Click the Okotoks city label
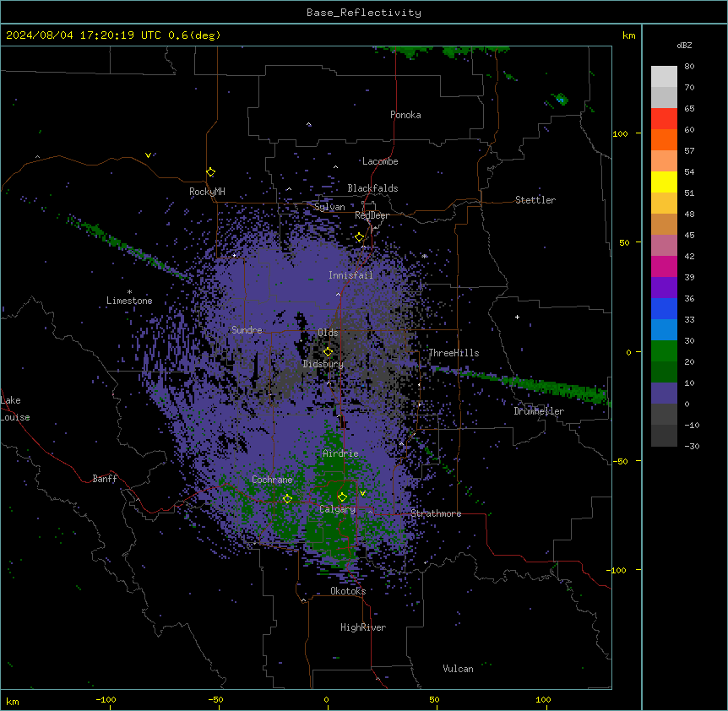Image resolution: width=728 pixels, height=711 pixels. (348, 591)
